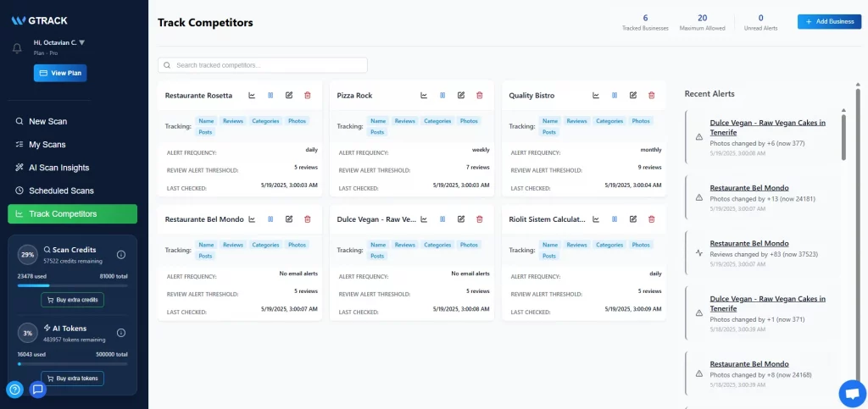Click Scan Credits usage progress bar
This screenshot has width=868, height=409.
click(x=73, y=285)
